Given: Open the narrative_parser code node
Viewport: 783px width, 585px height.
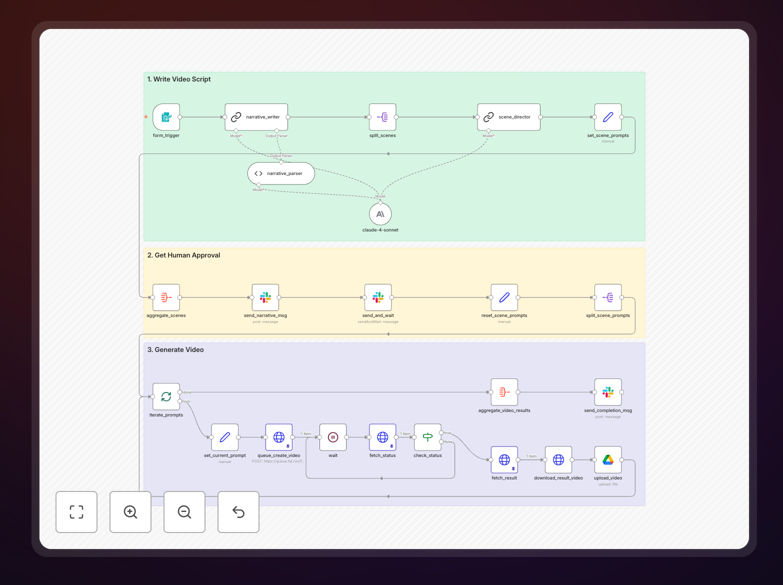Looking at the screenshot, I should [x=281, y=173].
